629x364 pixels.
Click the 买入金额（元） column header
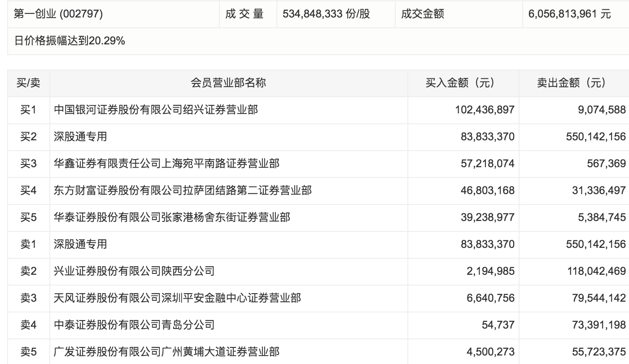[x=463, y=83]
